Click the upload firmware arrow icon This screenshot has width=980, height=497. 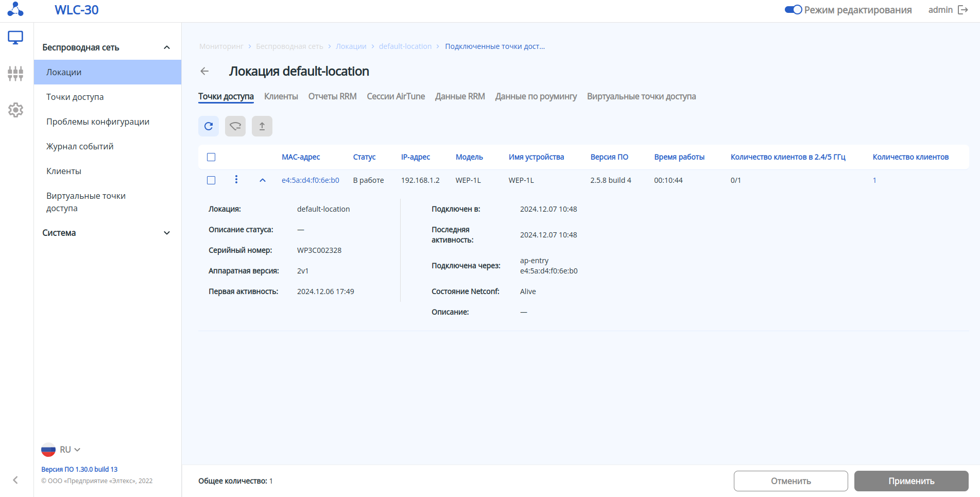click(262, 126)
